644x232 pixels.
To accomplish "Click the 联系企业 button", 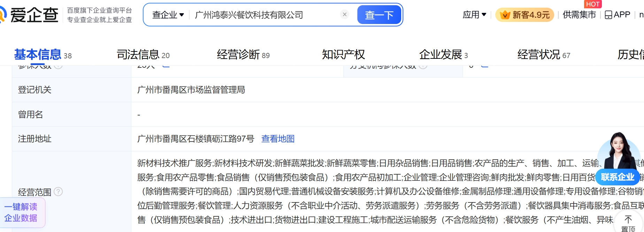I will click(618, 177).
